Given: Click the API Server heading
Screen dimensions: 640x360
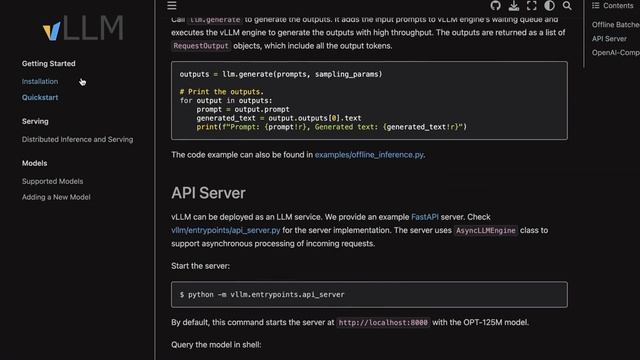Looking at the screenshot, I should point(208,193).
